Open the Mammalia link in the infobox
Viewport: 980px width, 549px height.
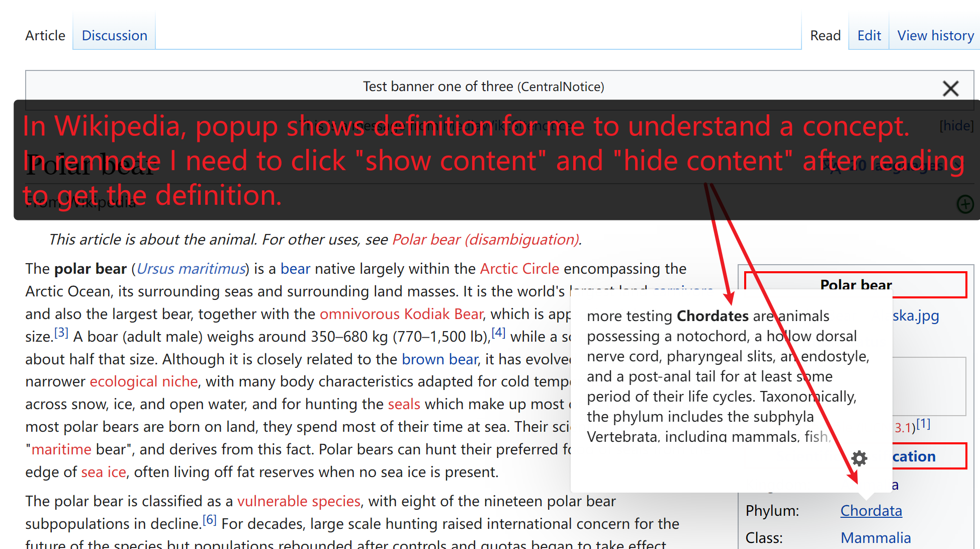coord(875,538)
